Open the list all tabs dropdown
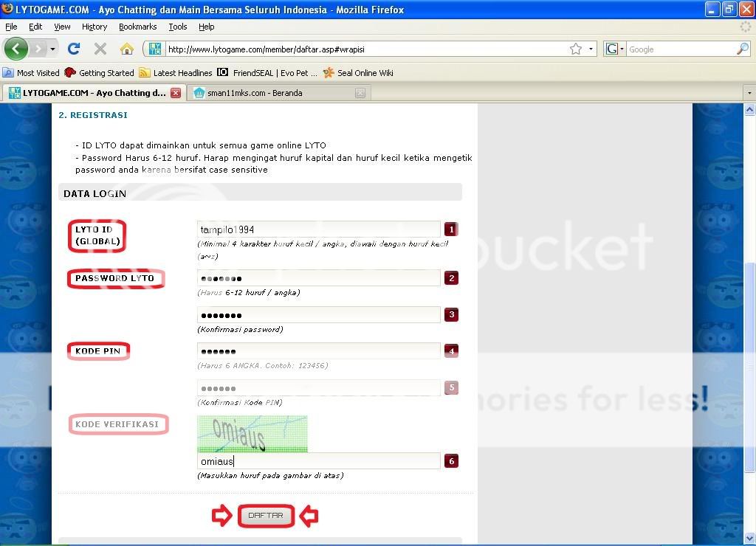 click(x=749, y=93)
